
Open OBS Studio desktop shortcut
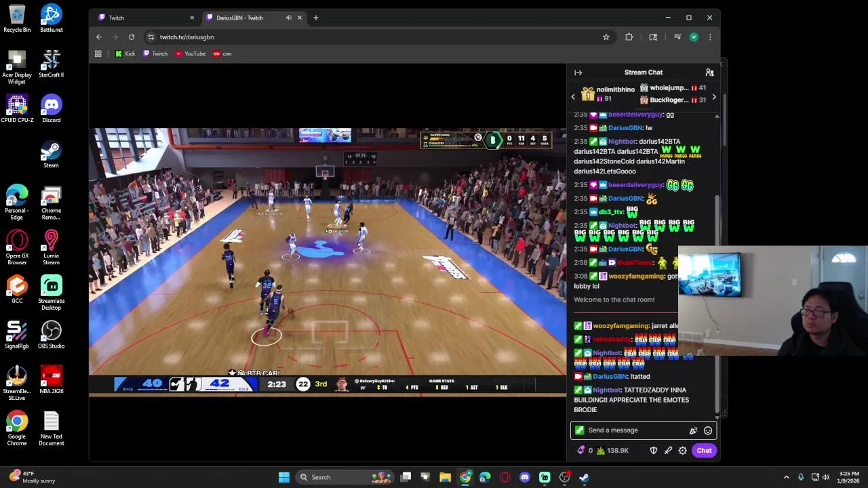pyautogui.click(x=51, y=335)
